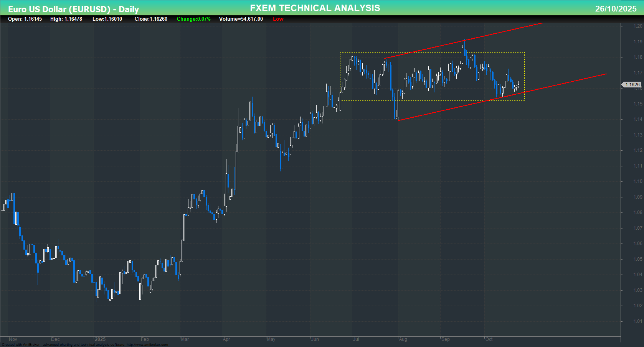Image resolution: width=644 pixels, height=347 pixels.
Task: Click the Close: 1.16260 value
Action: tap(151, 19)
